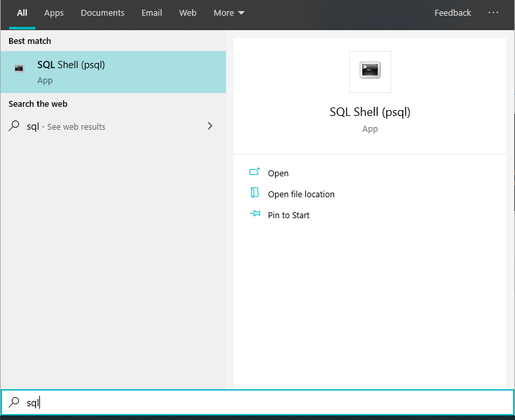Switch to the Documents filter tab
The image size is (515, 420).
[x=102, y=13]
